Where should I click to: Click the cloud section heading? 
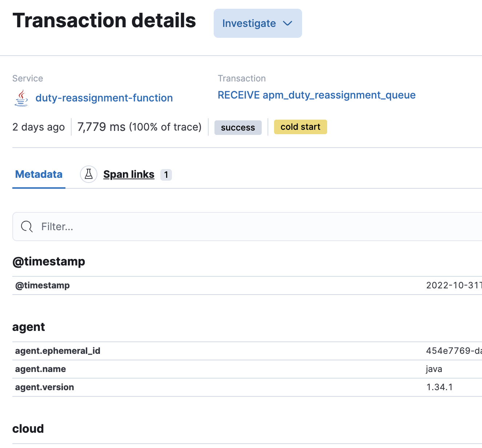pyautogui.click(x=28, y=428)
